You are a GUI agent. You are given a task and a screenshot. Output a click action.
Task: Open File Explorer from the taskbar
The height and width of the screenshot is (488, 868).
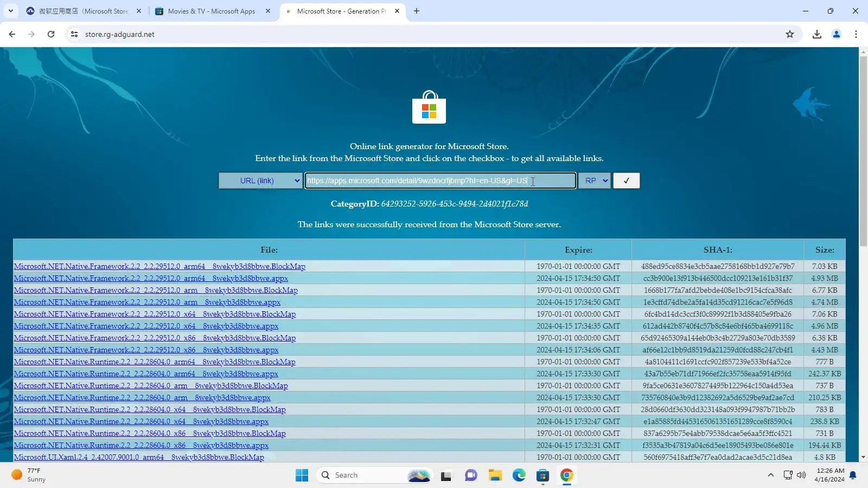(495, 476)
